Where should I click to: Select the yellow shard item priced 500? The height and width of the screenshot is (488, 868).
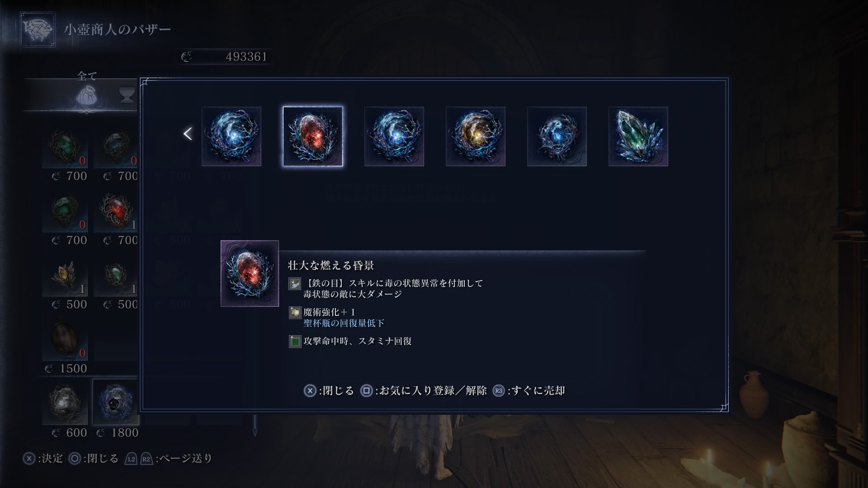point(65,275)
